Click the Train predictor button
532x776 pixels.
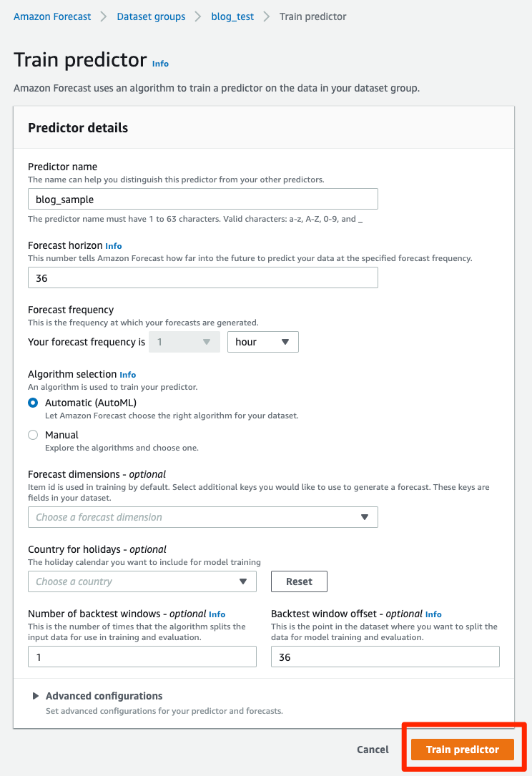462,750
